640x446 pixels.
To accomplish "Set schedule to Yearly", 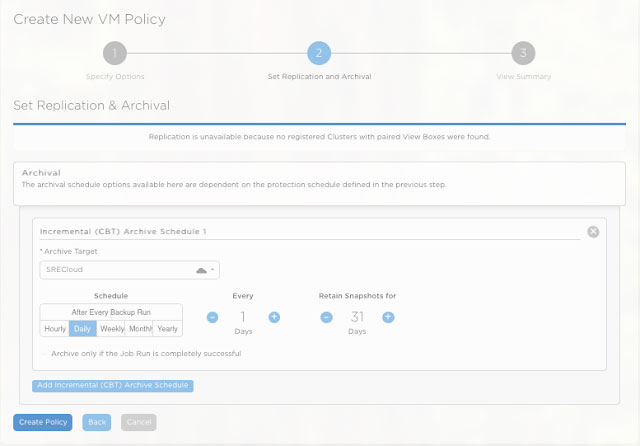I will point(167,329).
